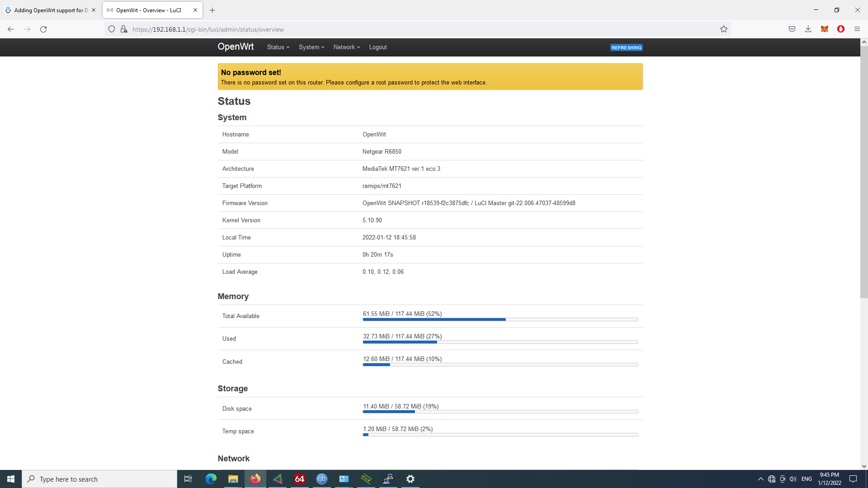Click the OpenWrt home logo link
Image resolution: width=868 pixels, height=488 pixels.
click(236, 47)
